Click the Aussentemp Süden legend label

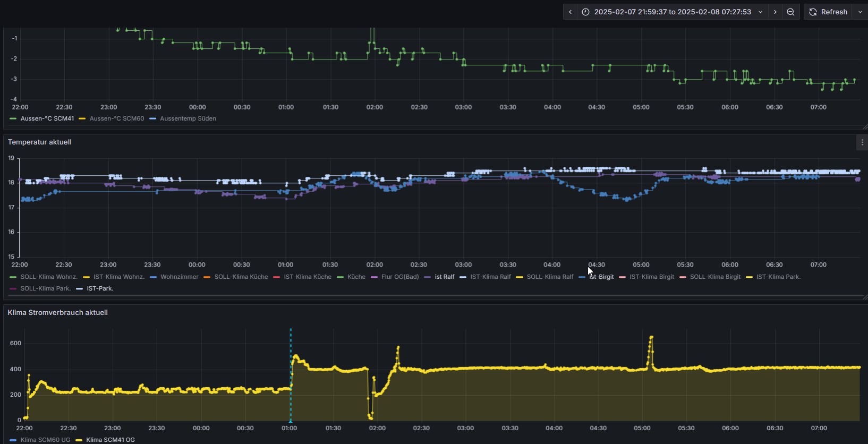point(188,118)
